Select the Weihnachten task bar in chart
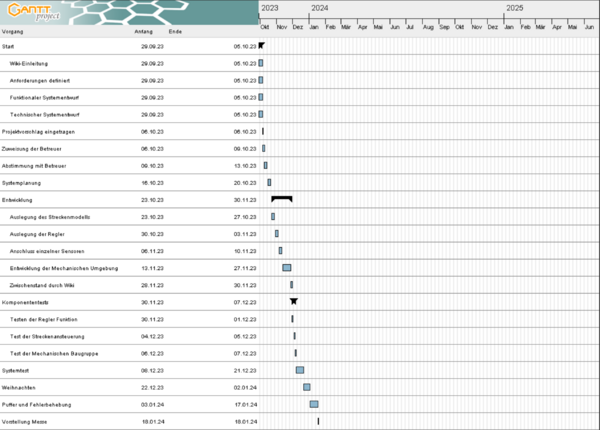600x430 pixels. click(x=307, y=387)
